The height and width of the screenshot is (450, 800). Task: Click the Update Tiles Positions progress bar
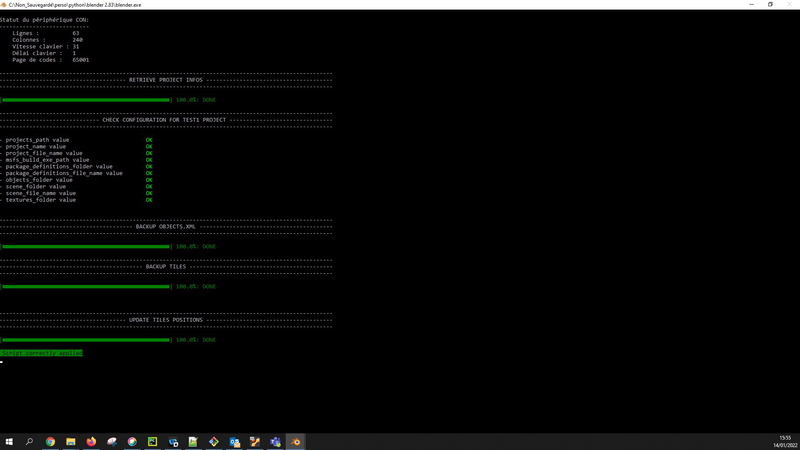[86, 340]
